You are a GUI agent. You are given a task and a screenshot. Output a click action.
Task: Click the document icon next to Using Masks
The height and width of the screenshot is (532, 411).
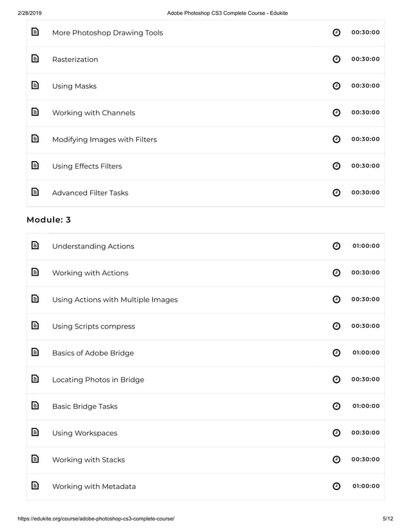pyautogui.click(x=35, y=86)
